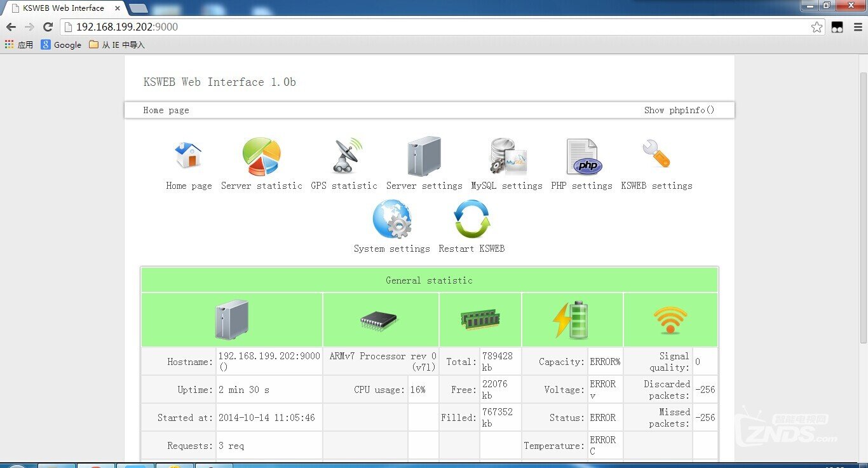This screenshot has width=868, height=468.
Task: Go back with browser back arrow
Action: [x=11, y=27]
